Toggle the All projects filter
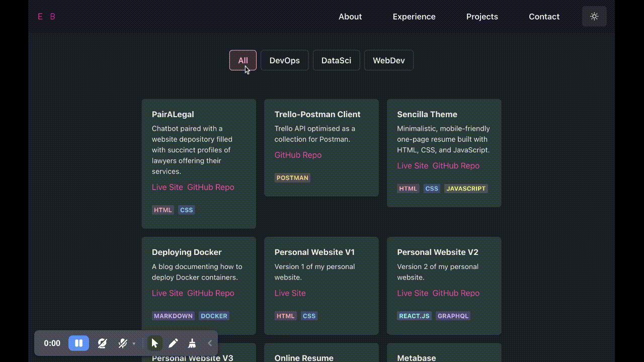The image size is (644, 362). pyautogui.click(x=243, y=60)
